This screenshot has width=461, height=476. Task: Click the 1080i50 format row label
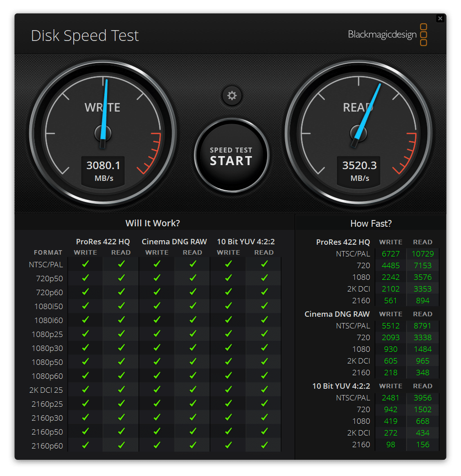coord(49,306)
